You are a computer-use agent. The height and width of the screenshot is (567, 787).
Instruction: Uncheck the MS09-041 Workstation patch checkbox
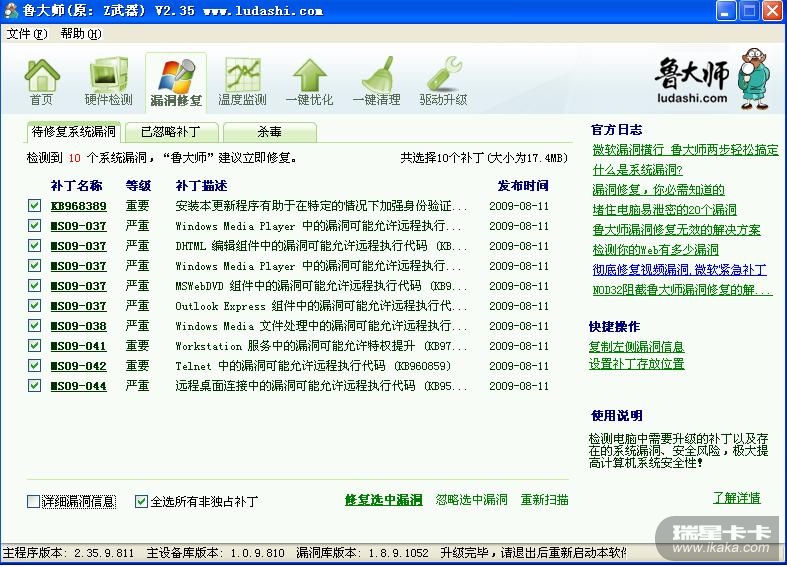pyautogui.click(x=34, y=345)
